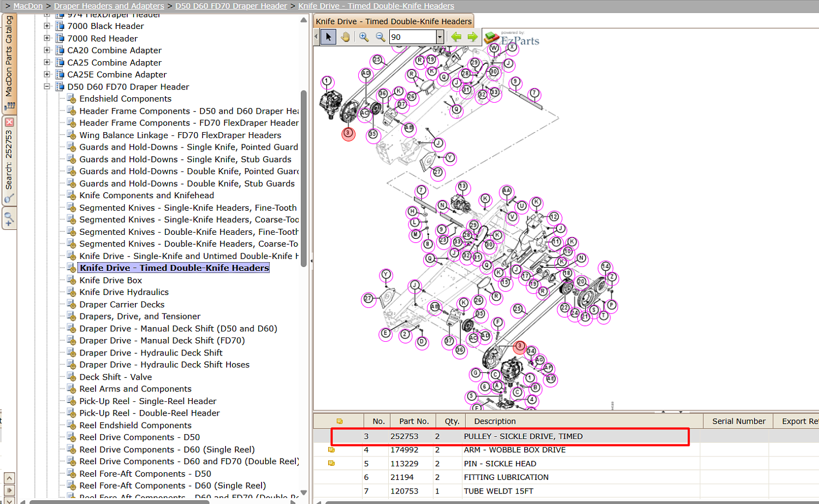The height and width of the screenshot is (504, 819).
Task: Collapse the D50 D60 FD70 Draper Header node
Action: [47, 87]
